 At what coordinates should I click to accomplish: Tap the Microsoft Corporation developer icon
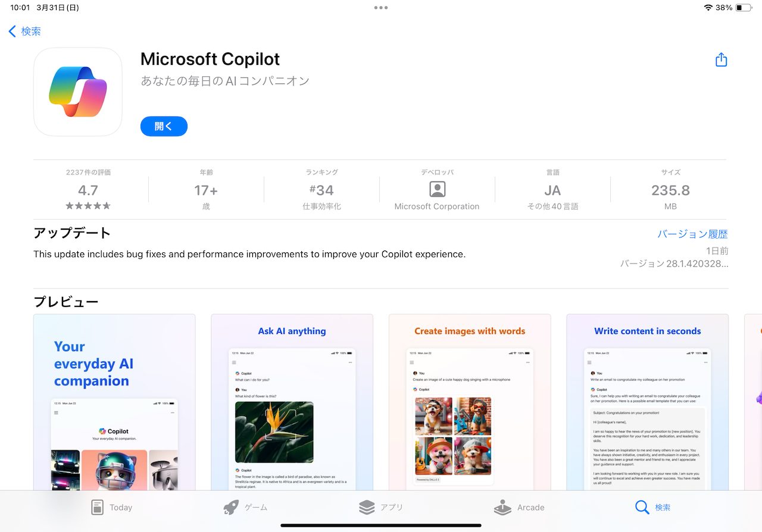point(437,189)
